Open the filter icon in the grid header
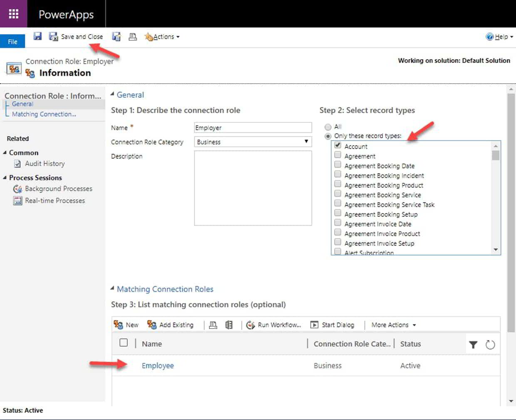Screen dimensions: 516x420 pos(473,344)
